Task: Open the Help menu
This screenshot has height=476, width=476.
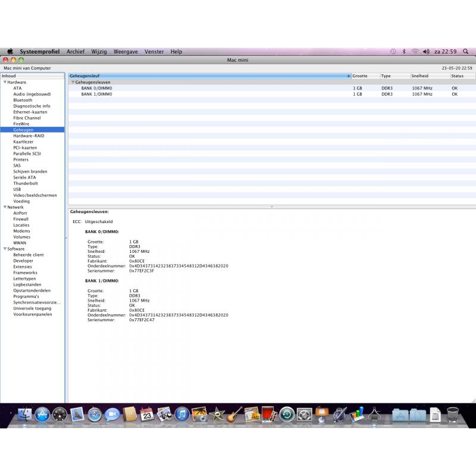Action: [176, 52]
